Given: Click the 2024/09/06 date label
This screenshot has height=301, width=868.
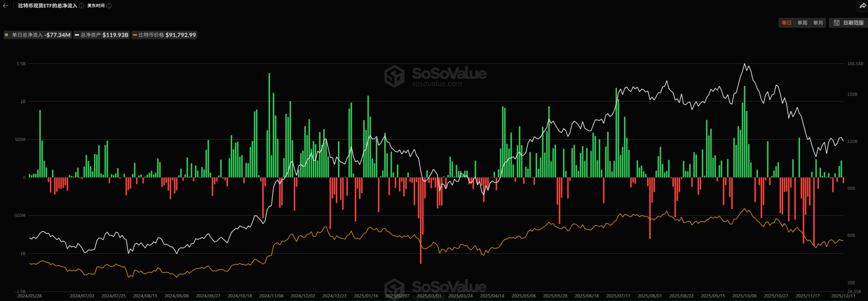Looking at the screenshot, I should pos(177,296).
